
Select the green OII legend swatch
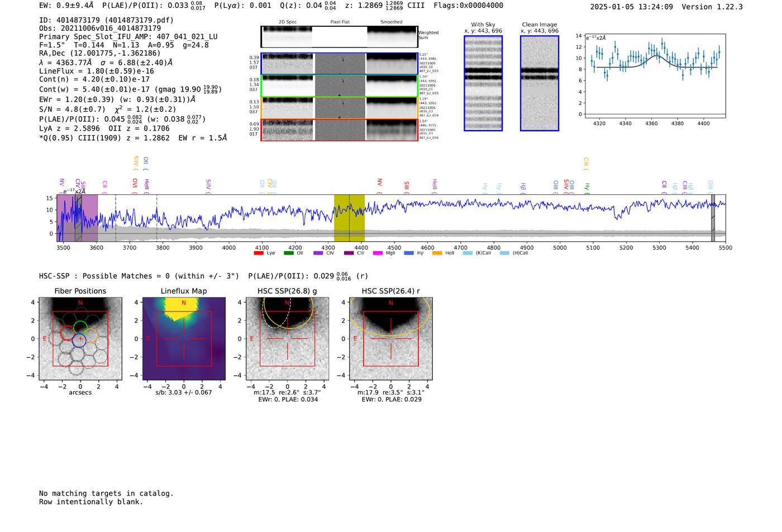(x=288, y=253)
